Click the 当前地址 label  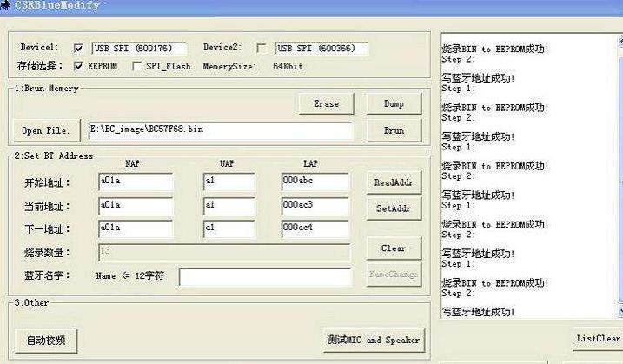[47, 207]
